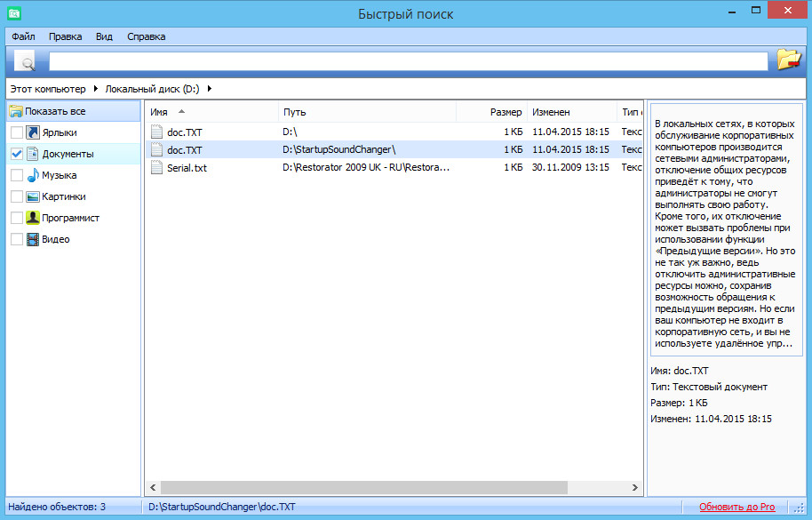Click the scrollbar right arrow
The image size is (812, 520).
(635, 487)
